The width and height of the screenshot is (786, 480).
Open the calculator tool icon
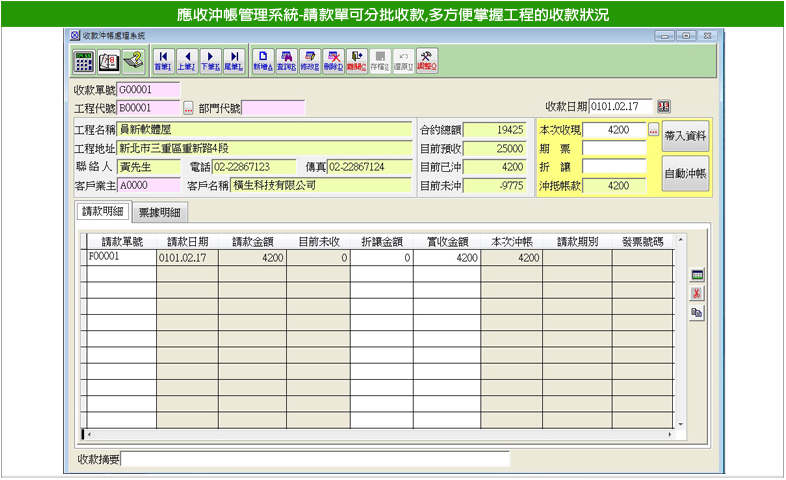[84, 60]
